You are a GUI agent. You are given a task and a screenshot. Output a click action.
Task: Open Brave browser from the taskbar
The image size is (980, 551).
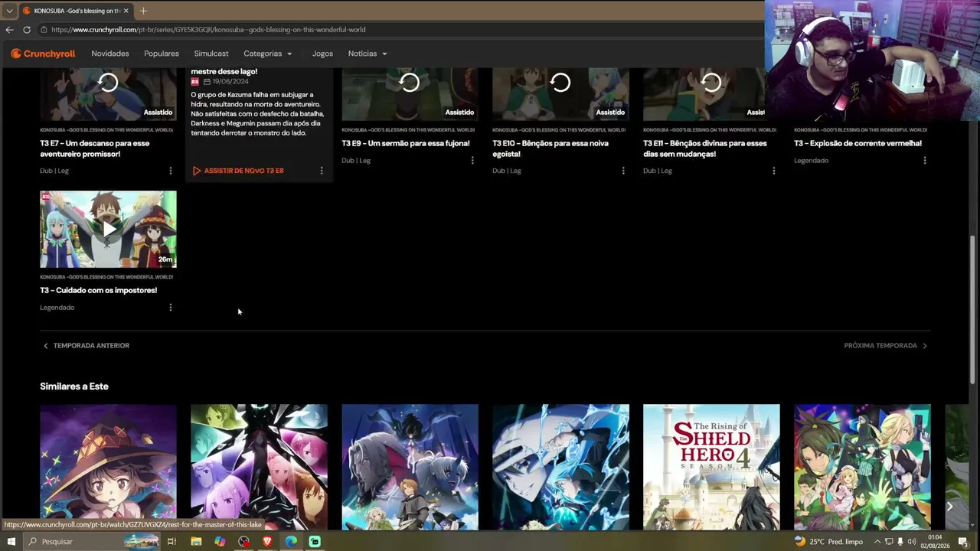pyautogui.click(x=267, y=542)
